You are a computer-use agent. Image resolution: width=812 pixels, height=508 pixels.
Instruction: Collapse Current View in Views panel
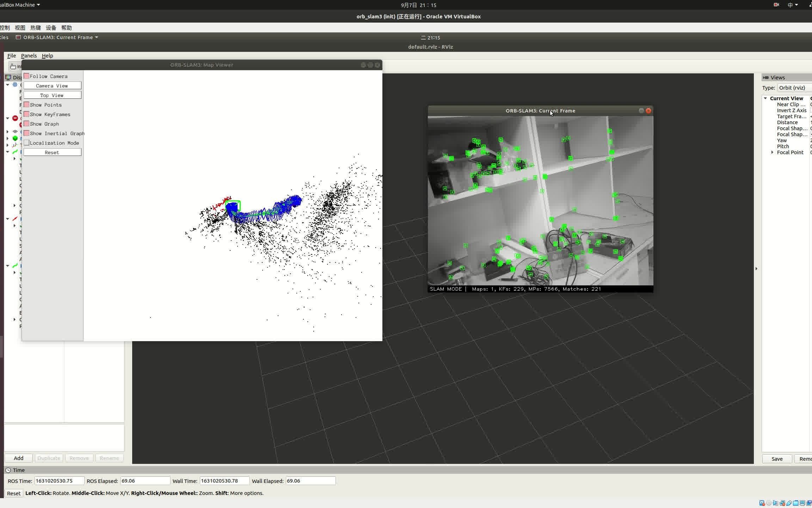(x=765, y=98)
